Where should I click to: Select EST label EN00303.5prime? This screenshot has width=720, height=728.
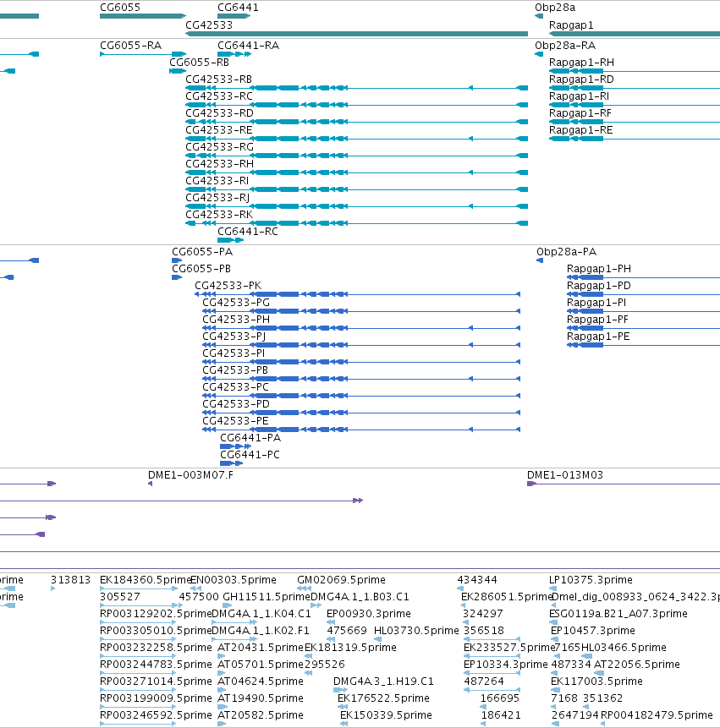pyautogui.click(x=234, y=580)
